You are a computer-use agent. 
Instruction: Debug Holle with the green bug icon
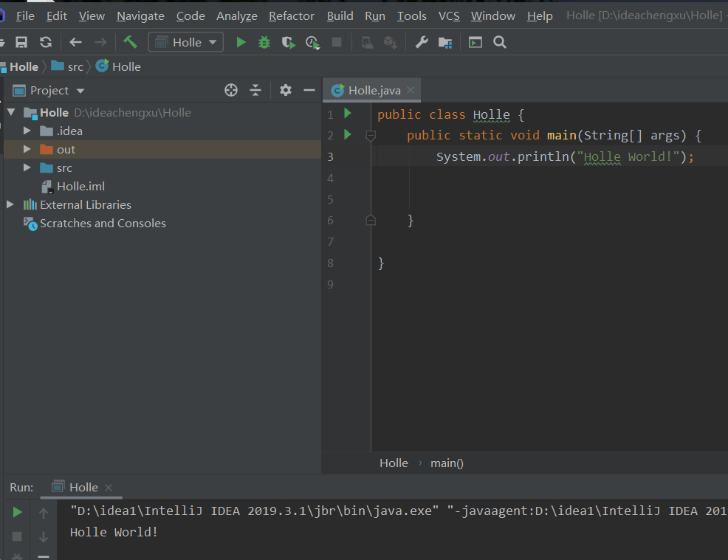pyautogui.click(x=264, y=42)
